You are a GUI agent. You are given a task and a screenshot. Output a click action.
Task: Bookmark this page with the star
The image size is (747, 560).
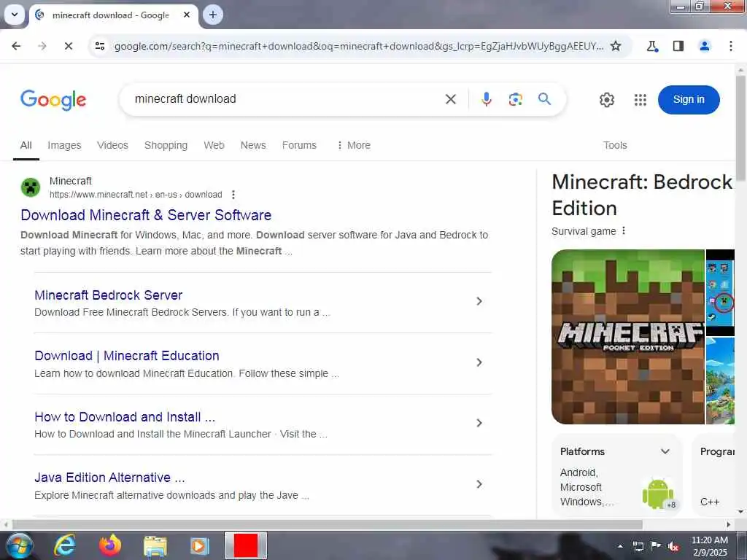point(616,46)
